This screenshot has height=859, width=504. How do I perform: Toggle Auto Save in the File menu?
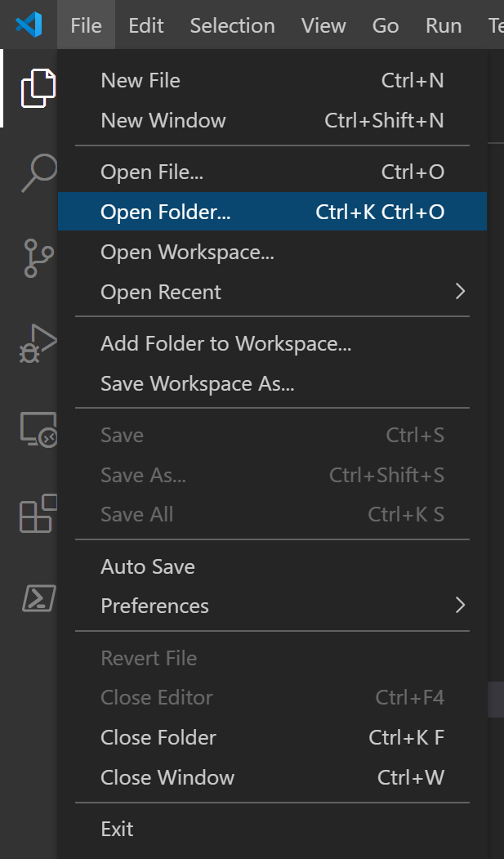tap(148, 566)
